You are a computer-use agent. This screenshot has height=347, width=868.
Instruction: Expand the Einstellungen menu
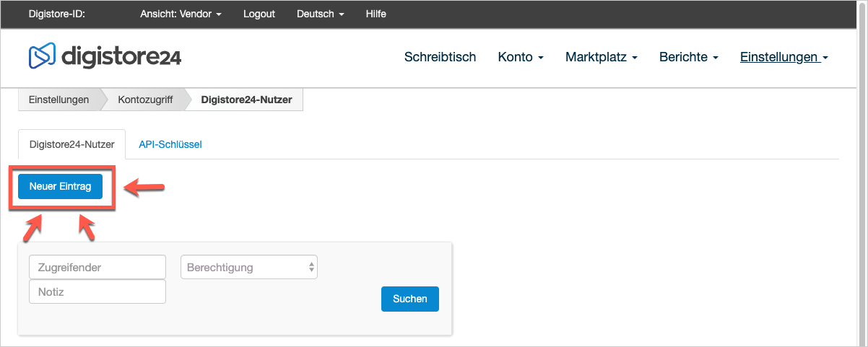pyautogui.click(x=784, y=57)
